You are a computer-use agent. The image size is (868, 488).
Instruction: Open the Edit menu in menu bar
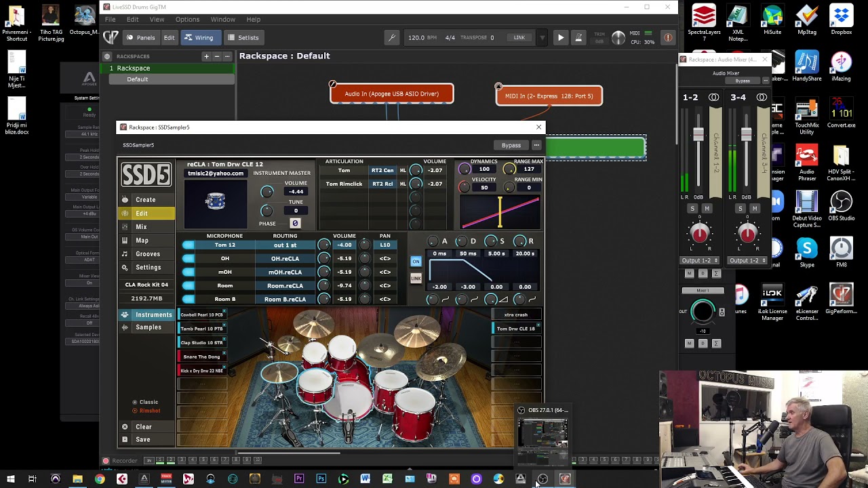132,20
